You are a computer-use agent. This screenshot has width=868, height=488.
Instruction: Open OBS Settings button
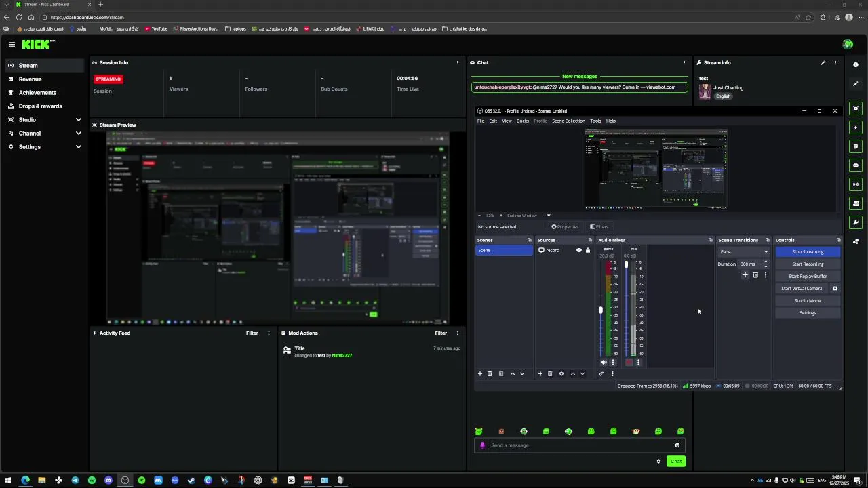(x=808, y=313)
